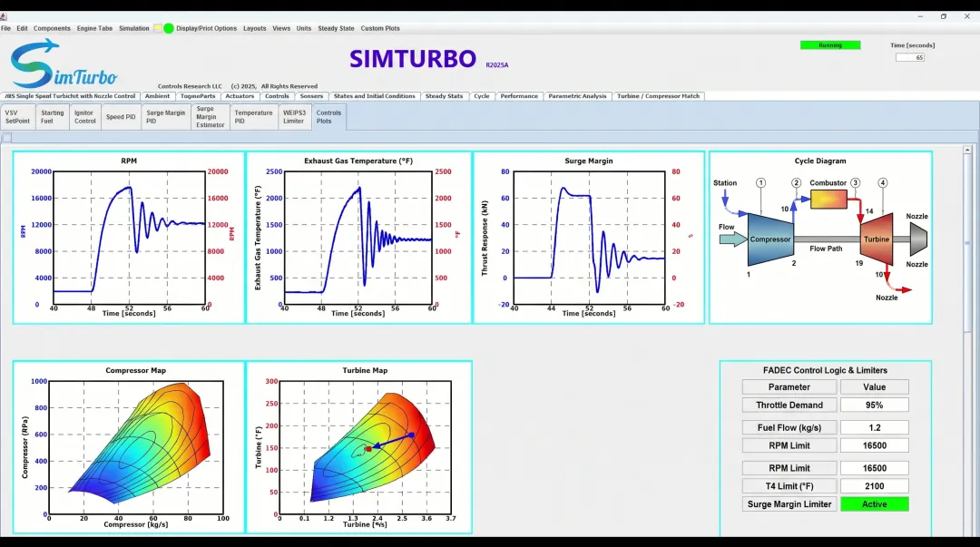The image size is (980, 547).
Task: Click station marker circle 3
Action: click(x=855, y=183)
